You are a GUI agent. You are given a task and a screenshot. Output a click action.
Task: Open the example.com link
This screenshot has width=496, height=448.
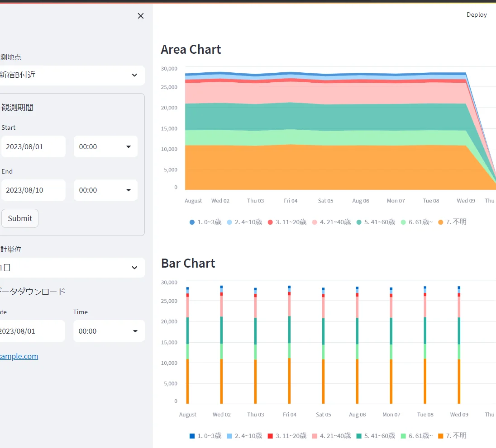[19, 356]
